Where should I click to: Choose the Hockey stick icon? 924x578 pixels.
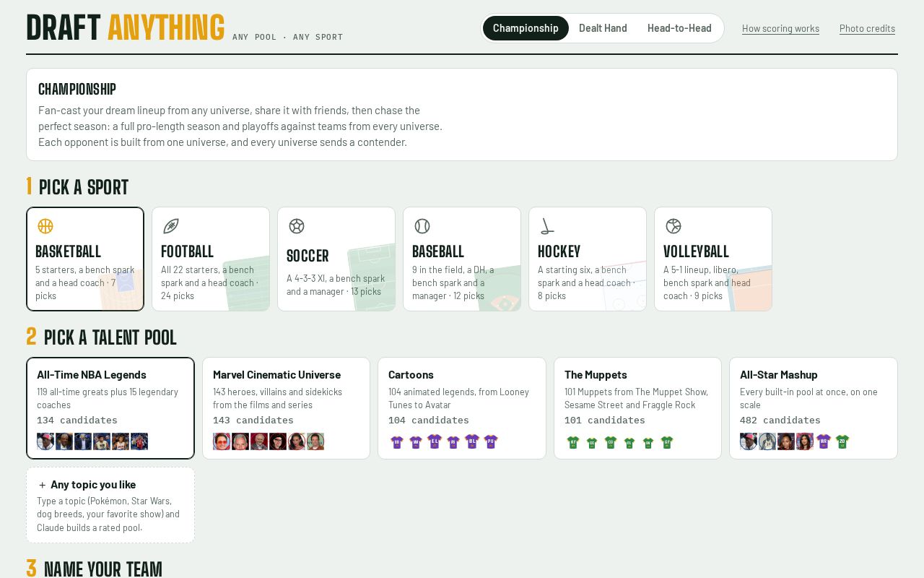point(548,226)
